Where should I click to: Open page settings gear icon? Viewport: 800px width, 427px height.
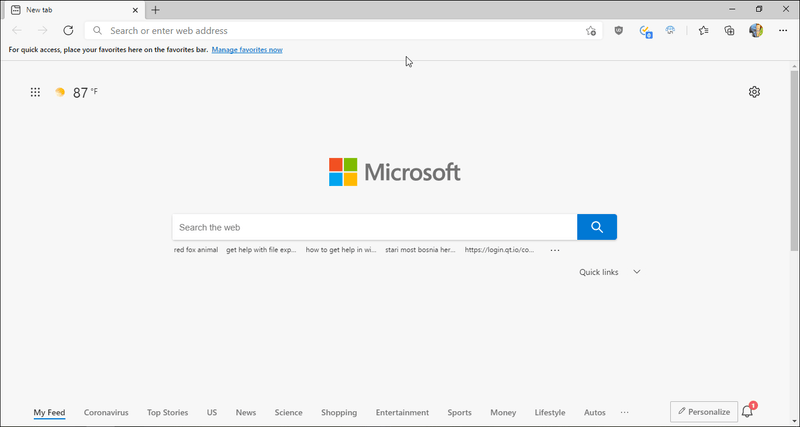pos(754,92)
